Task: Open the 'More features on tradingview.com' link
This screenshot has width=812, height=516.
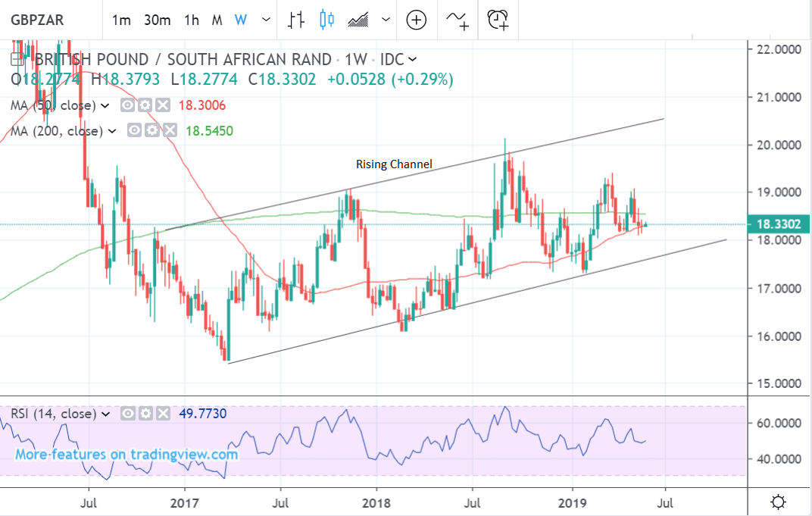Action: pyautogui.click(x=126, y=455)
